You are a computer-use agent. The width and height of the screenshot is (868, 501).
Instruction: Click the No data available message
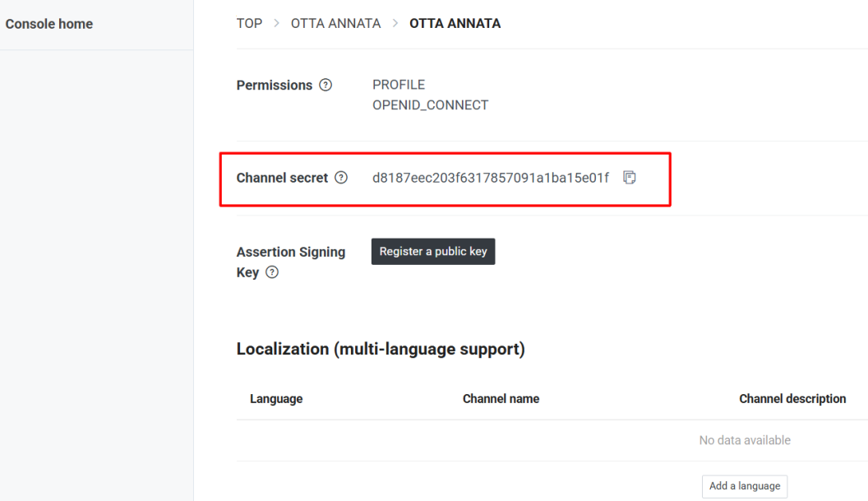pos(745,440)
